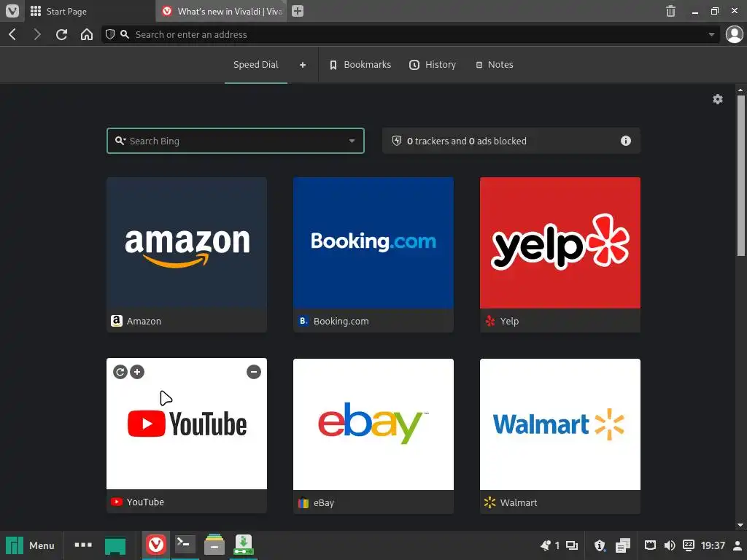
Task: Change search engine in Bing field
Action: (x=120, y=141)
